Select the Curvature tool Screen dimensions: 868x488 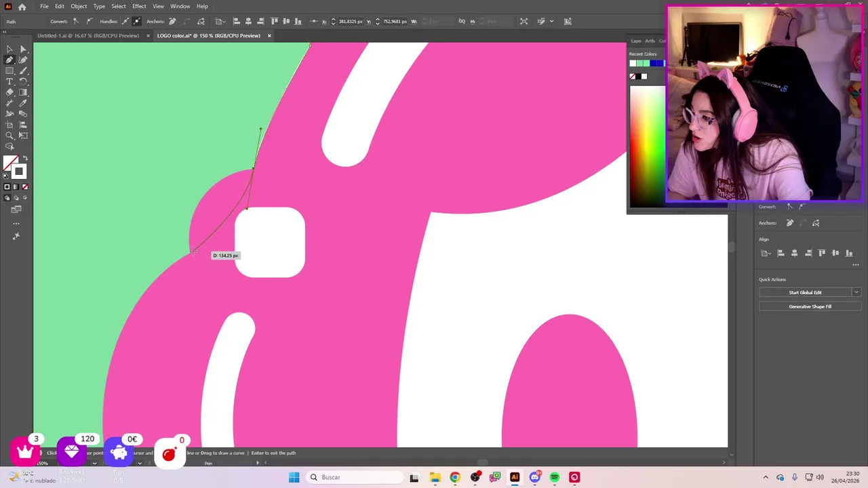[x=23, y=60]
